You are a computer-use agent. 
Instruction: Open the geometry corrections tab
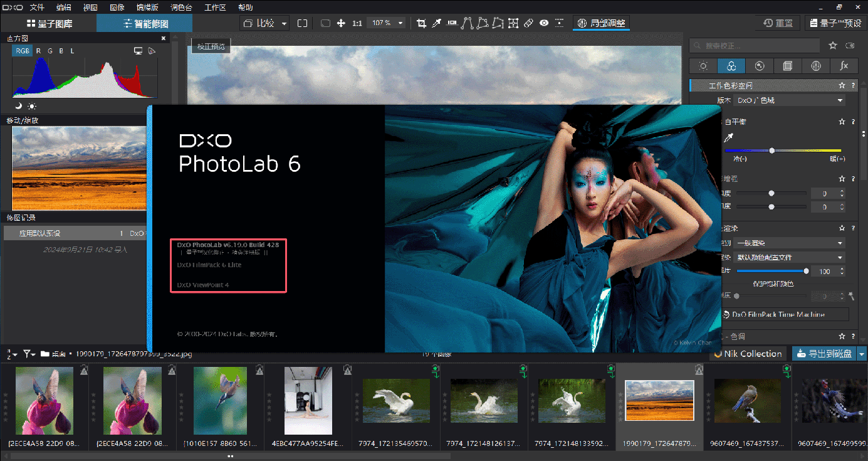pos(788,66)
